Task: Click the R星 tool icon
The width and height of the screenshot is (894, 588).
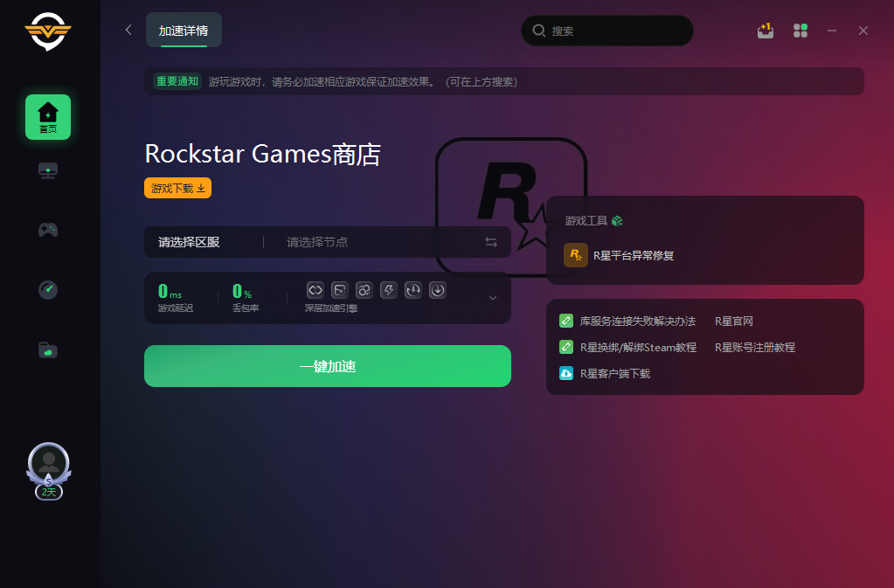Action: click(x=576, y=255)
